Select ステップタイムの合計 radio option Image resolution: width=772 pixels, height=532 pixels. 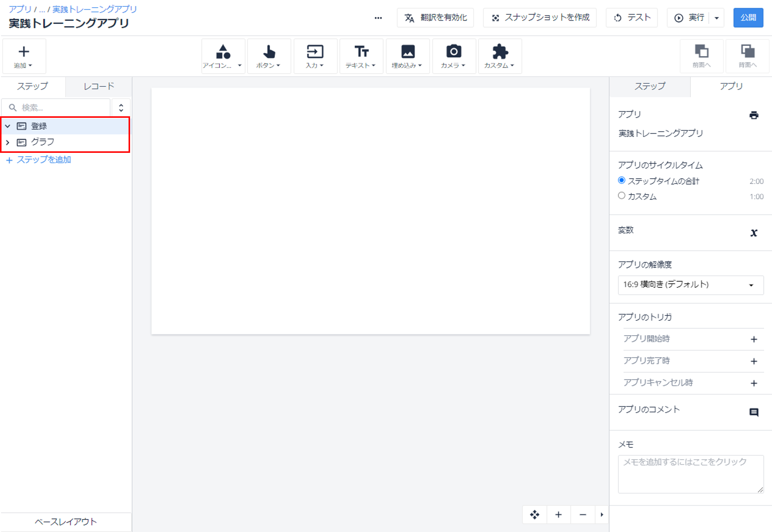coord(621,180)
